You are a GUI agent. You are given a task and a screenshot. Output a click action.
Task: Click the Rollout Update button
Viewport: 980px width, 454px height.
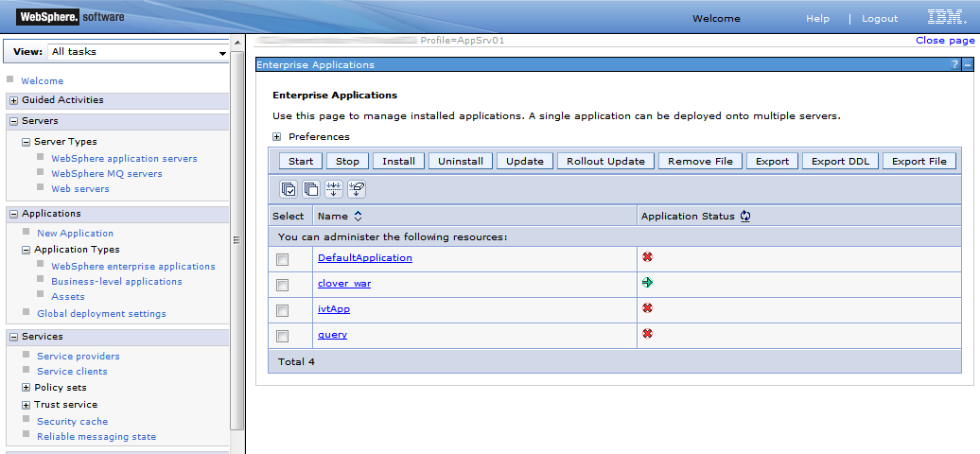coord(605,161)
